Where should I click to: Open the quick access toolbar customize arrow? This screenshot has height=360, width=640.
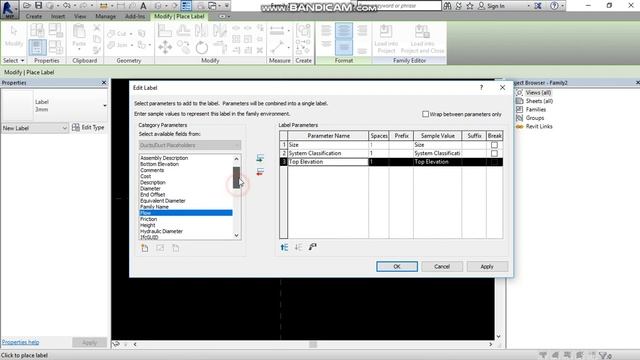[227, 6]
